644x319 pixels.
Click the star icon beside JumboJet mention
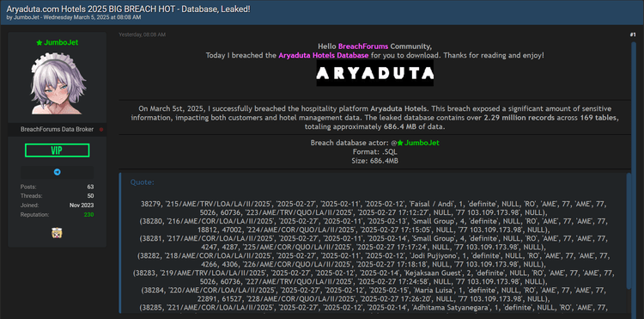pyautogui.click(x=399, y=143)
